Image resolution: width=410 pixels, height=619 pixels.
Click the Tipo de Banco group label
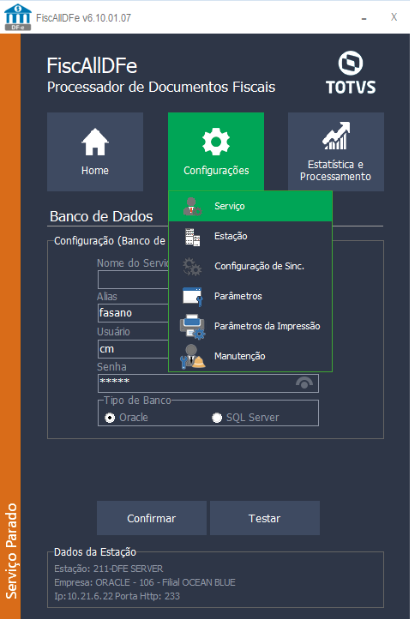coord(138,400)
